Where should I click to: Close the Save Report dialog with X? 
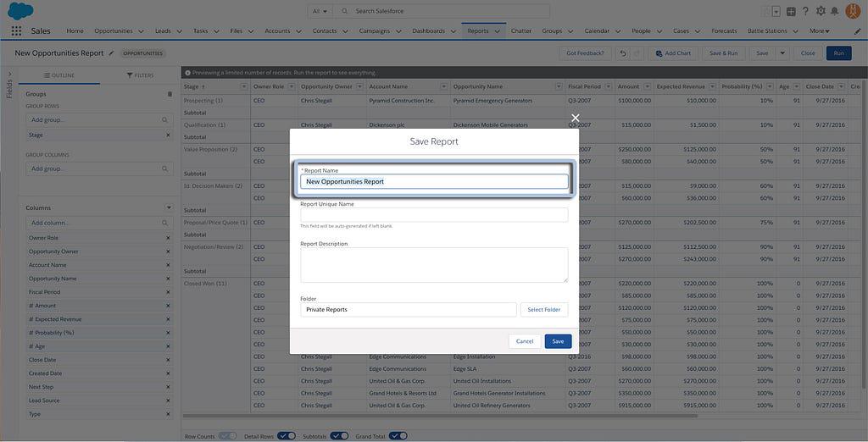576,119
